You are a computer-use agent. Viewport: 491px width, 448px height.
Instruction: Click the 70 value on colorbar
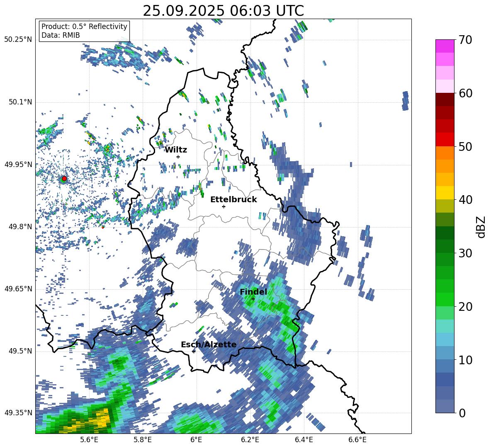pos(465,40)
